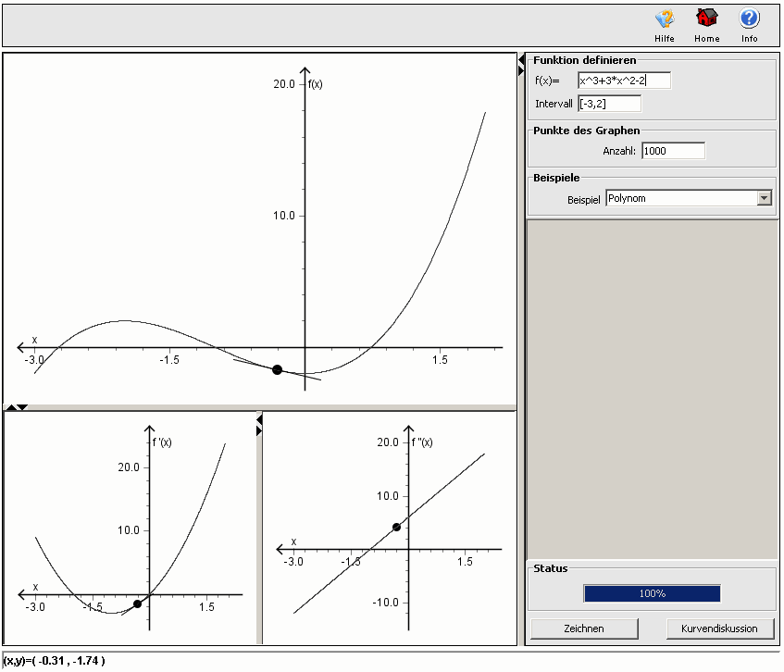This screenshot has height=672, width=784.
Task: Start Kurvendiskussion with its button
Action: click(x=720, y=628)
